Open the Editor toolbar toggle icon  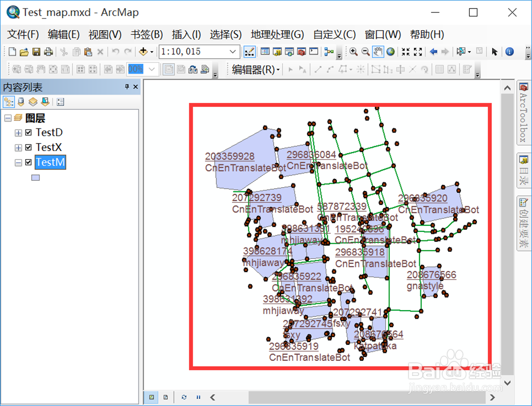249,52
